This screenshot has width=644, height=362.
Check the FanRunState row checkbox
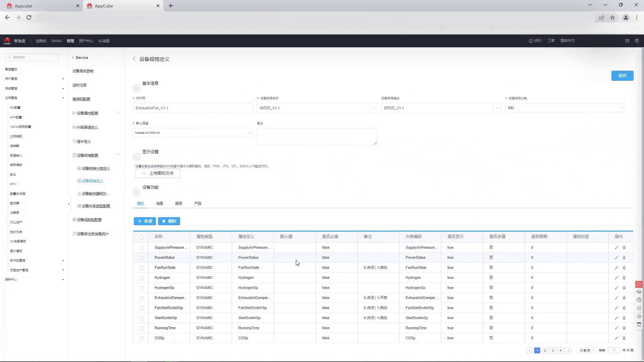pos(142,268)
